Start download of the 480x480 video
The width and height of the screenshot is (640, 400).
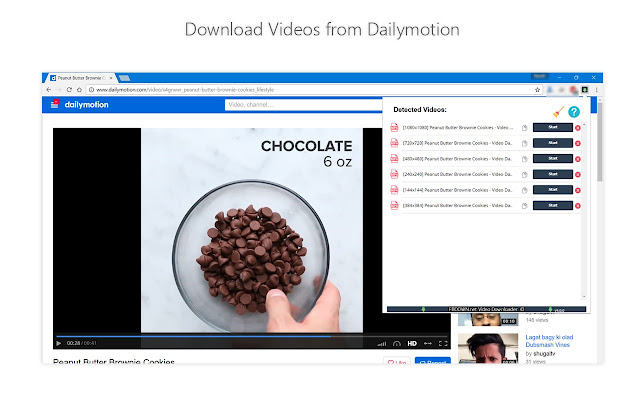click(x=553, y=158)
